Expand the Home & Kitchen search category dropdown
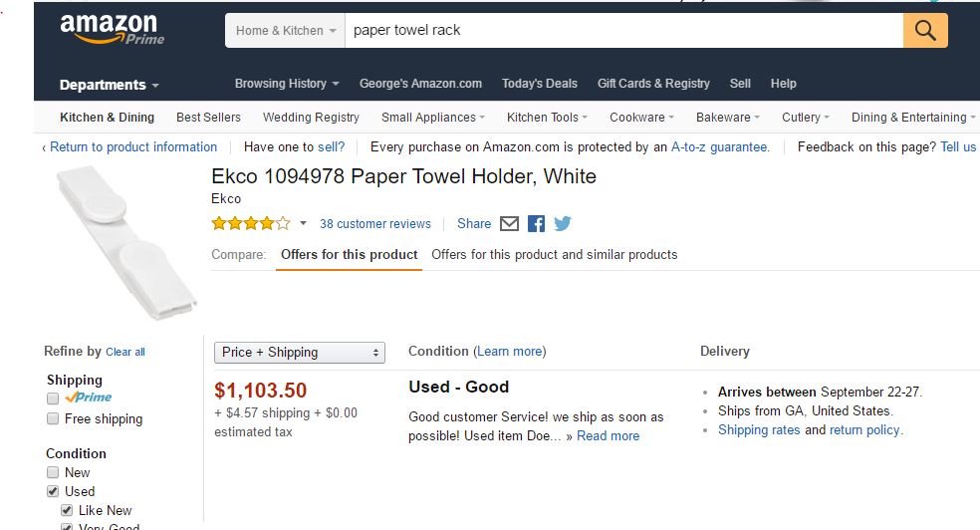This screenshot has width=980, height=530. click(285, 31)
